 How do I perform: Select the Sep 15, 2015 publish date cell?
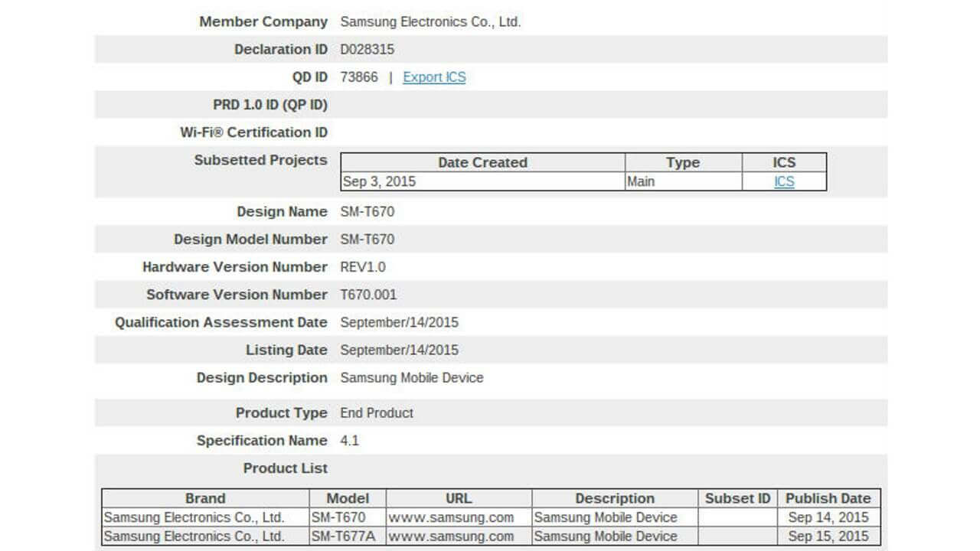click(828, 536)
